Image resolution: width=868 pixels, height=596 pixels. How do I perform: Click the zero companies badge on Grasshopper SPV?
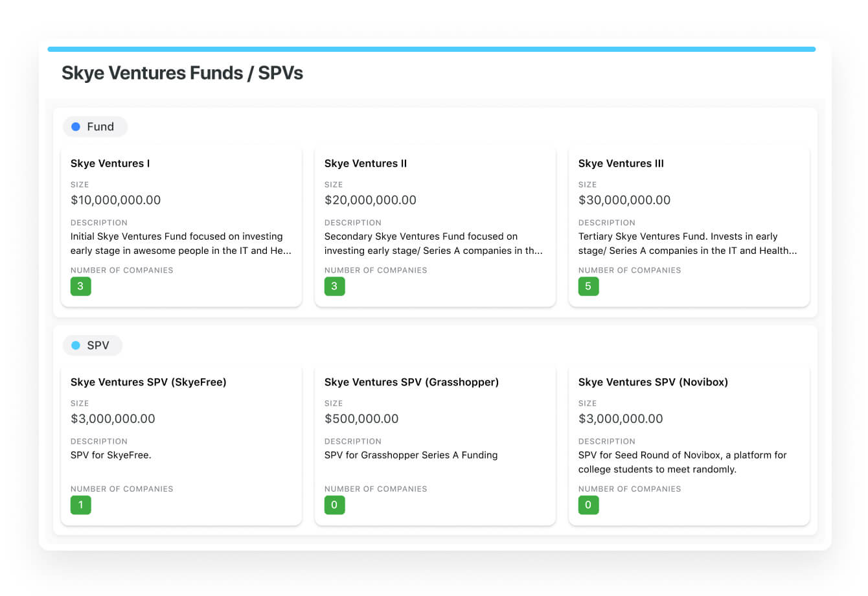334,505
